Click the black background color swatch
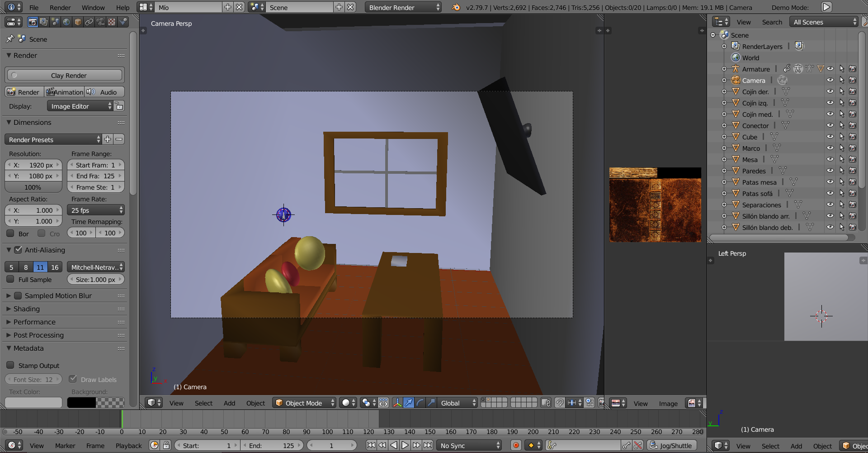The width and height of the screenshot is (868, 453). click(81, 402)
